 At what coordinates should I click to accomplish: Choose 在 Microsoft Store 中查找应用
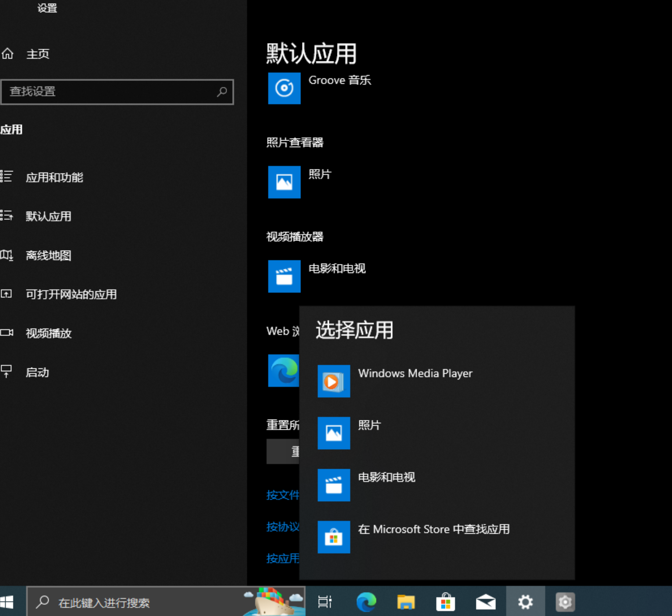click(x=434, y=529)
